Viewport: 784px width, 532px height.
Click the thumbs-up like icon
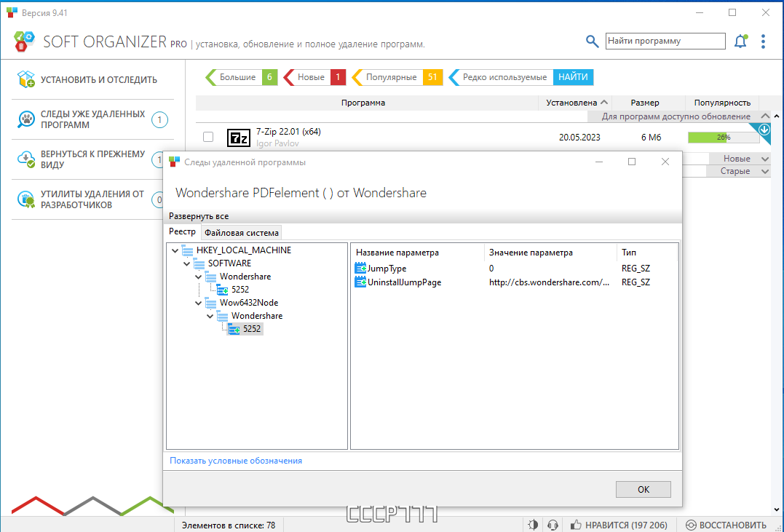[x=576, y=525]
